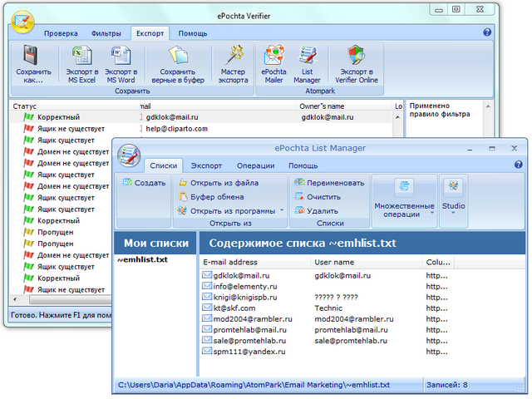This screenshot has height=399, width=532.
Task: Open List Manager from Verifier ribbon
Action: click(307, 65)
